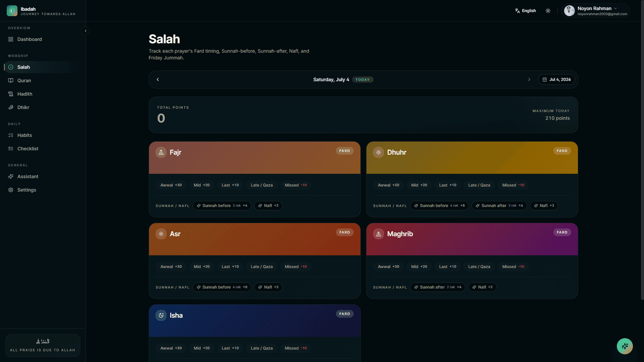Screen dimensions: 644x362
Task: Click the Dhuhr sun prayer icon
Action: (x=379, y=152)
